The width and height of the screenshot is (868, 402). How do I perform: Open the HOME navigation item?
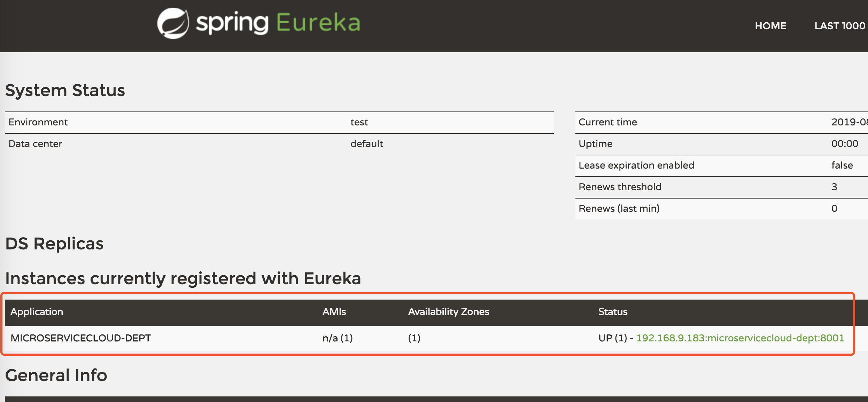(770, 26)
